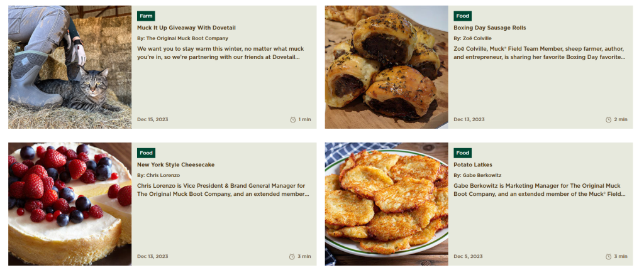Select the Farm category tag
The height and width of the screenshot is (275, 644).
(x=146, y=16)
